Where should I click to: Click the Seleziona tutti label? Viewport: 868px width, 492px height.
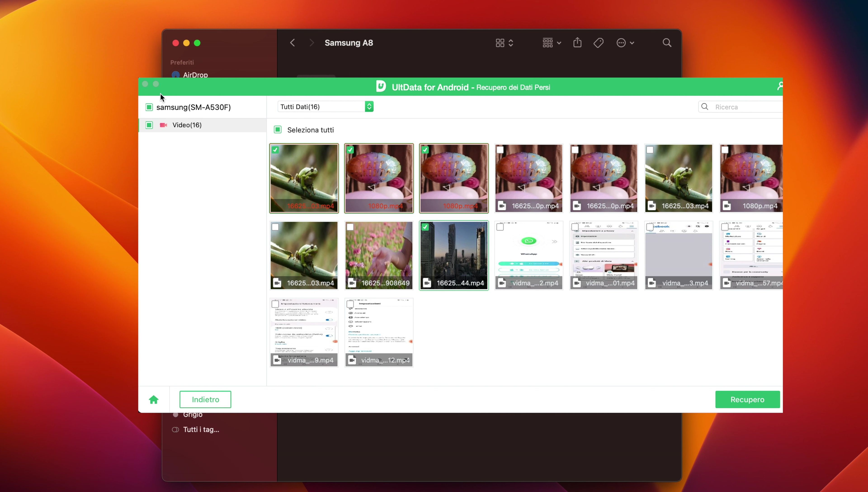click(310, 130)
